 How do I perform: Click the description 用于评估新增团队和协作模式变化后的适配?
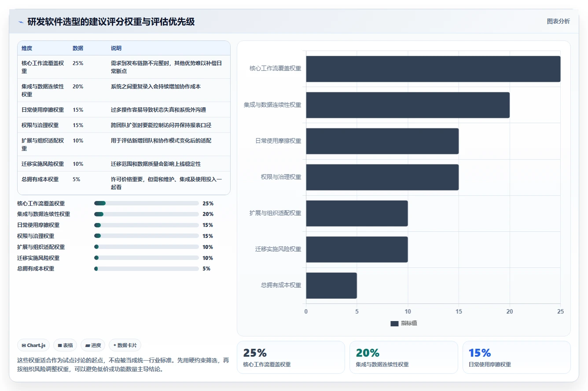pos(161,141)
